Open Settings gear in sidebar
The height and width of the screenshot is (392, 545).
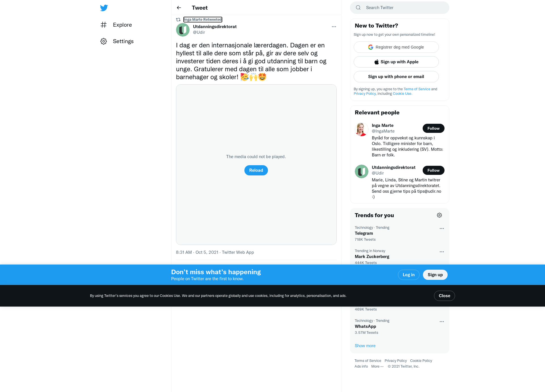point(104,41)
